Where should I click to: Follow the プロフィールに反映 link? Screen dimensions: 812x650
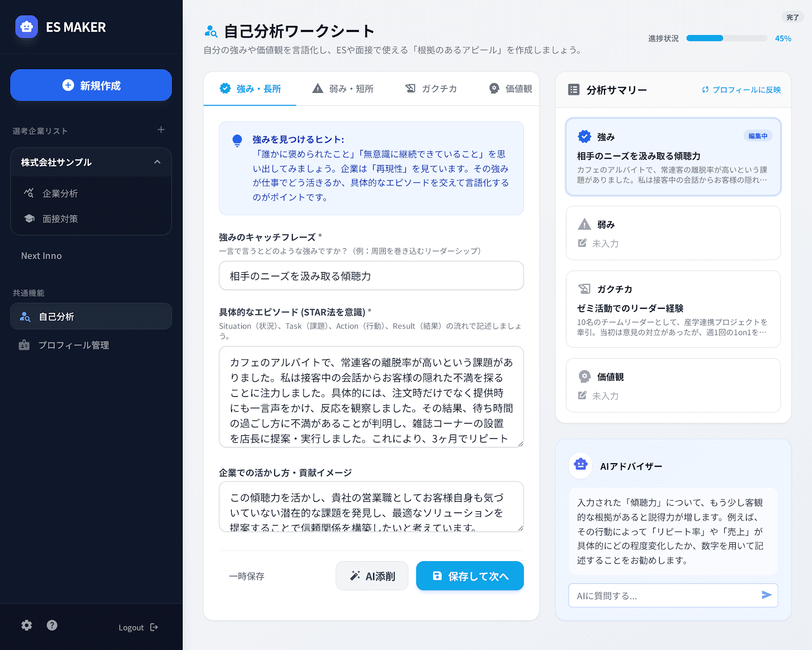[742, 89]
